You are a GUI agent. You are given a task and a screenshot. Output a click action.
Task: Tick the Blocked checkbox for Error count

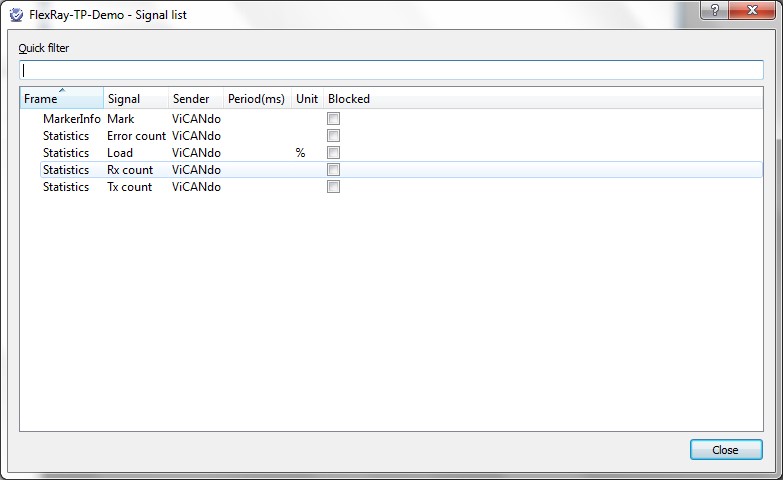(x=334, y=136)
